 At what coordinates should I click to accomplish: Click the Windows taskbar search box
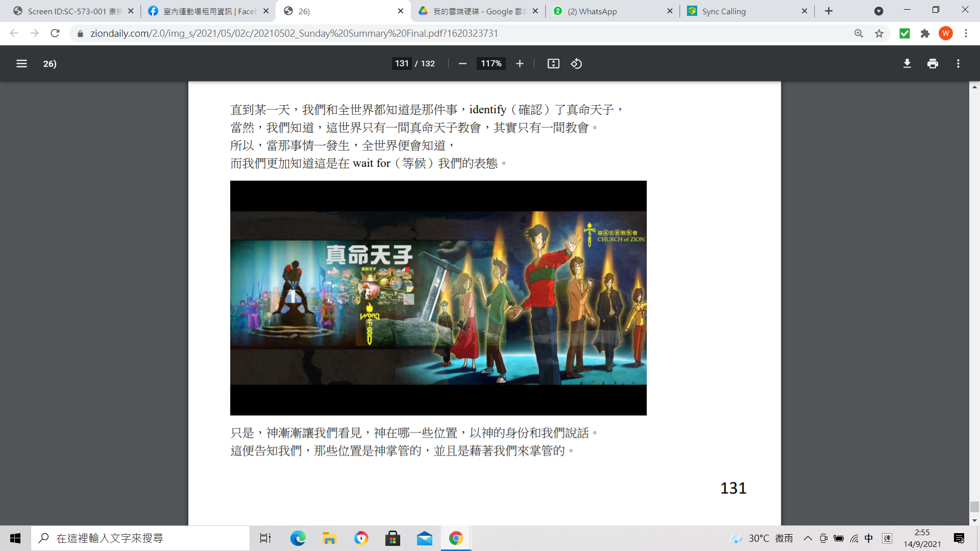pos(140,538)
